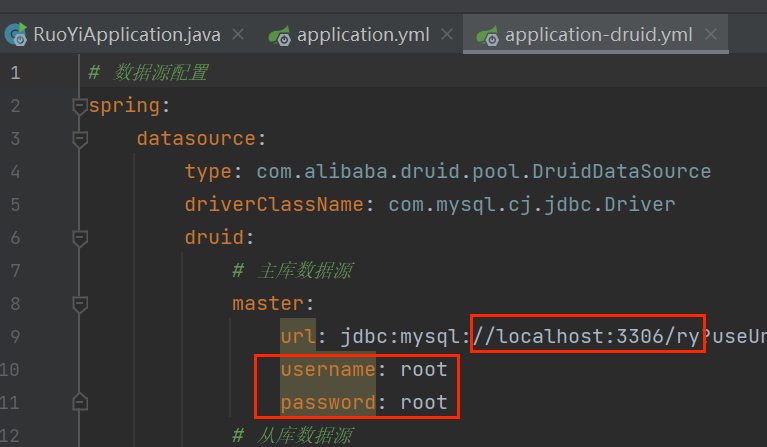This screenshot has width=767, height=447.
Task: Click the 'password' key
Action: coord(328,403)
